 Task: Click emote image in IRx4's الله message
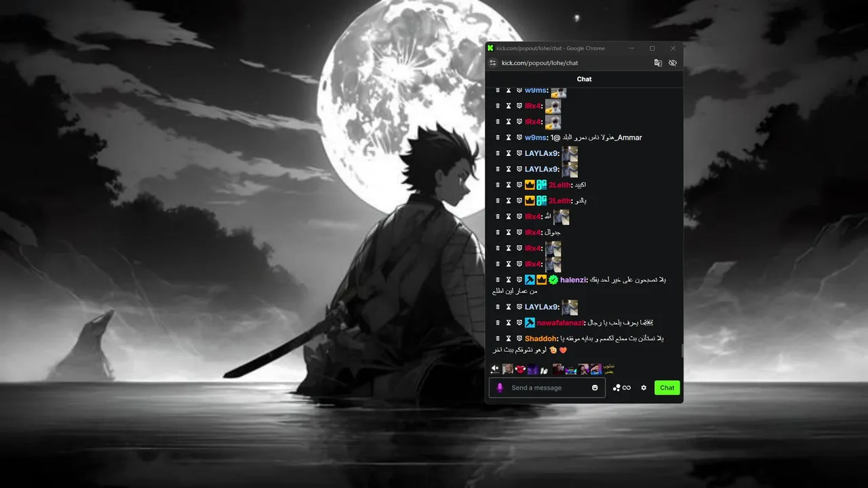[561, 217]
